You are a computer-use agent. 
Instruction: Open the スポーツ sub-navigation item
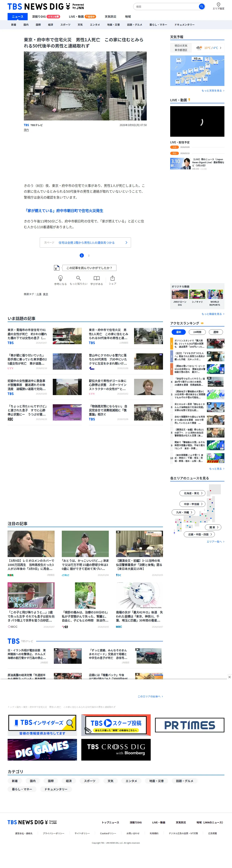[x=65, y=25]
